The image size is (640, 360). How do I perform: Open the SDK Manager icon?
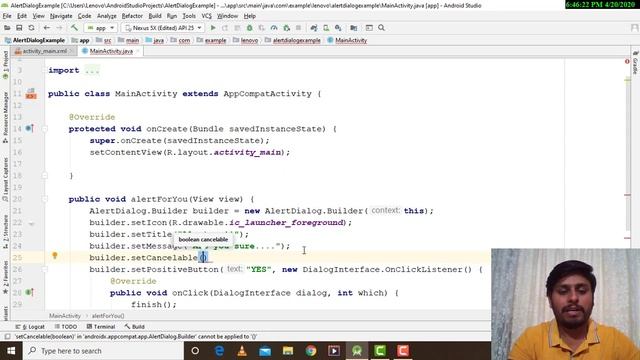click(338, 28)
